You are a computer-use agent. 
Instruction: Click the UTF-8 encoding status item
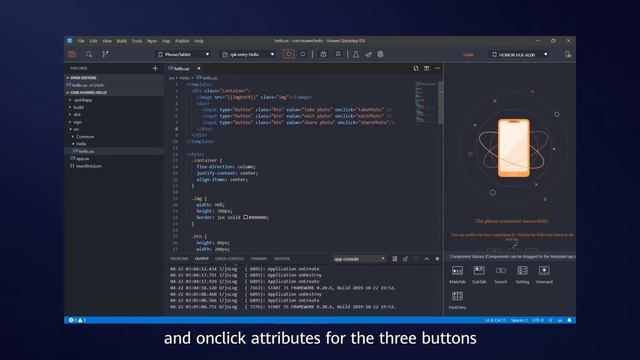[538, 320]
